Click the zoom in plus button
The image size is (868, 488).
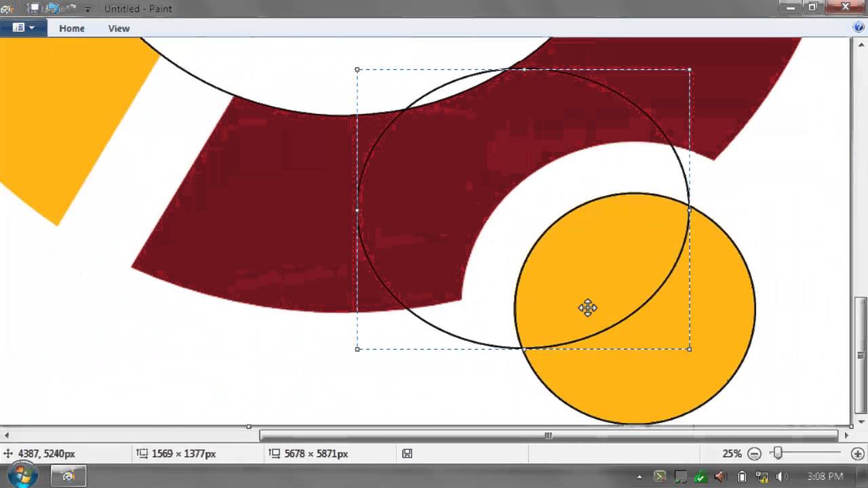(x=857, y=453)
